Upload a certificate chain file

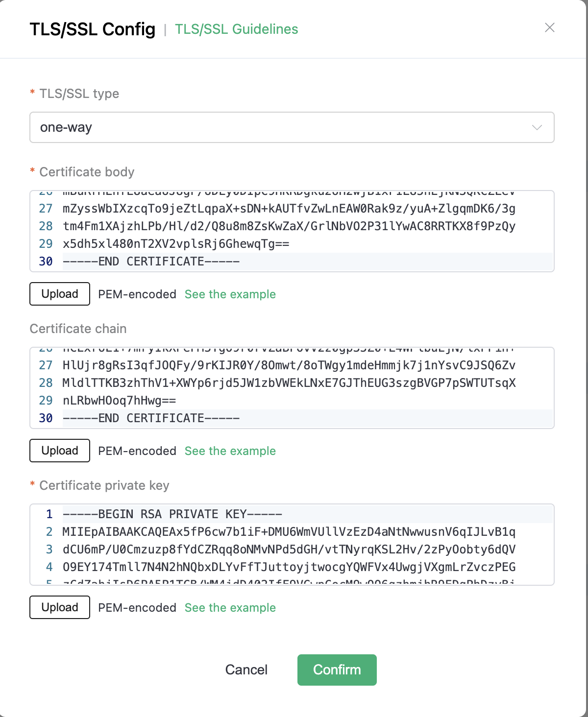coord(60,451)
